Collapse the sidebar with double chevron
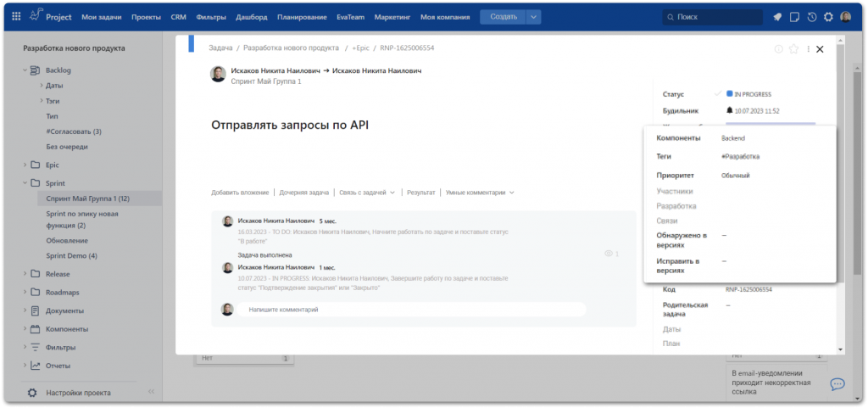868x408 pixels. [151, 392]
